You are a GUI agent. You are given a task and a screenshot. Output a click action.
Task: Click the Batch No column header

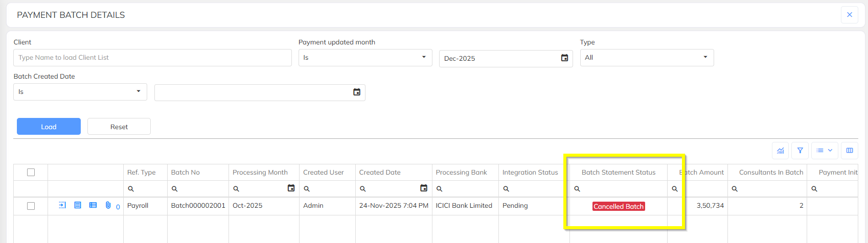click(186, 173)
